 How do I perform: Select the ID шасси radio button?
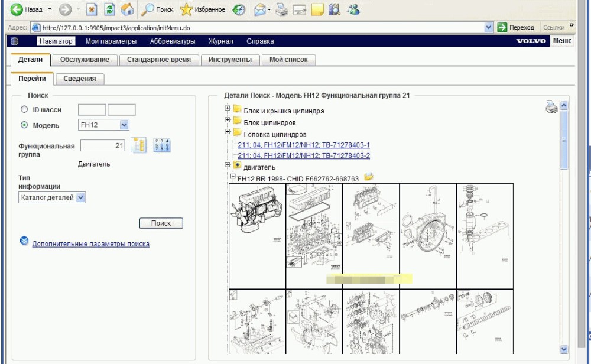pos(24,109)
